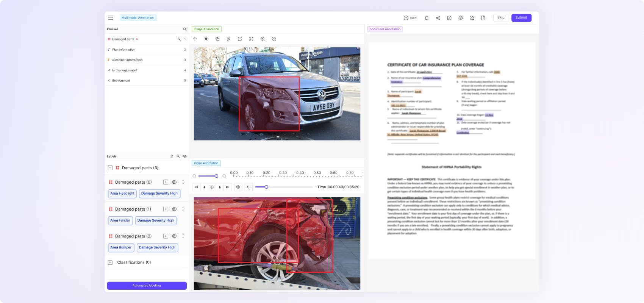
Task: Open the comment tool in image toolbar
Action: 240,39
